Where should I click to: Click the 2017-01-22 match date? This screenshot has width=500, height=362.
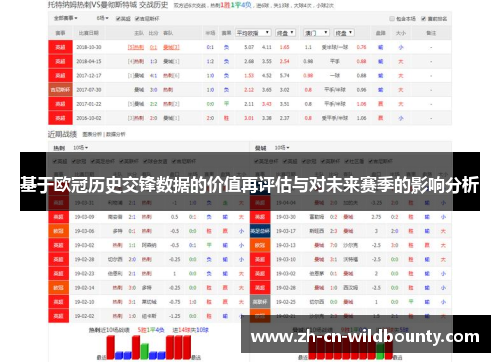point(89,104)
